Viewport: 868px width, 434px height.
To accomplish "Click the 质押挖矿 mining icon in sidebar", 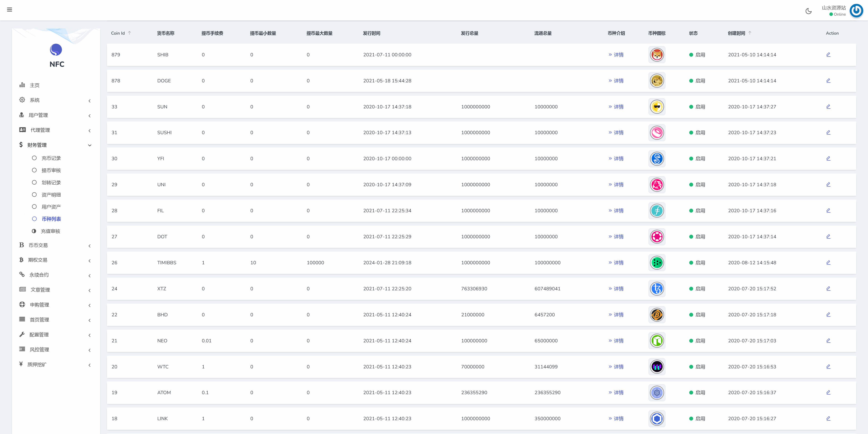I will point(21,364).
